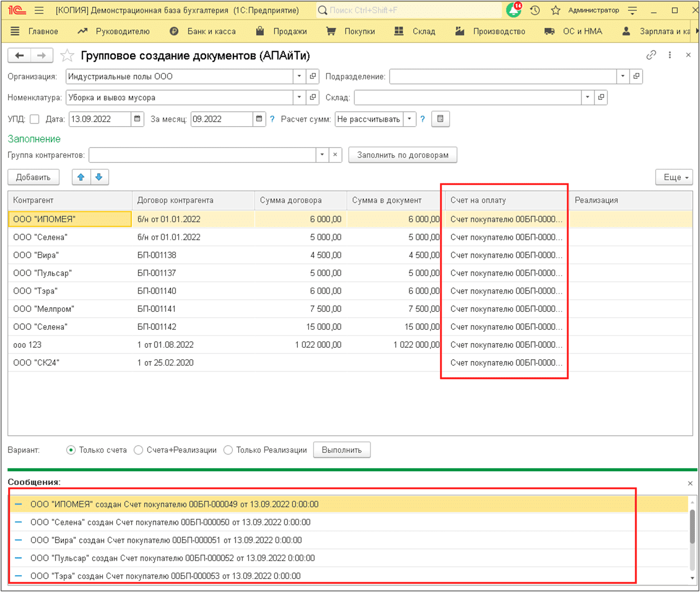The image size is (700, 592).
Task: Click the Дата input field
Action: (x=100, y=119)
